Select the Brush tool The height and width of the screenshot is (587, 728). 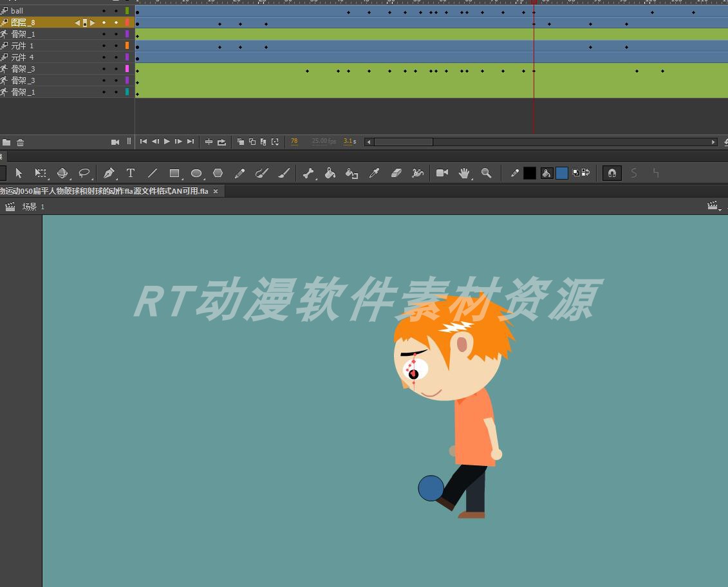284,173
